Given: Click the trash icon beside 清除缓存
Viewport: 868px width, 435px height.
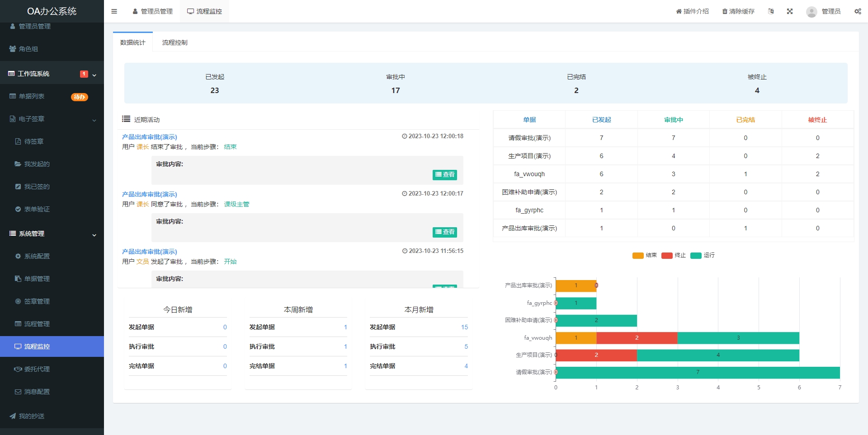Looking at the screenshot, I should point(725,11).
